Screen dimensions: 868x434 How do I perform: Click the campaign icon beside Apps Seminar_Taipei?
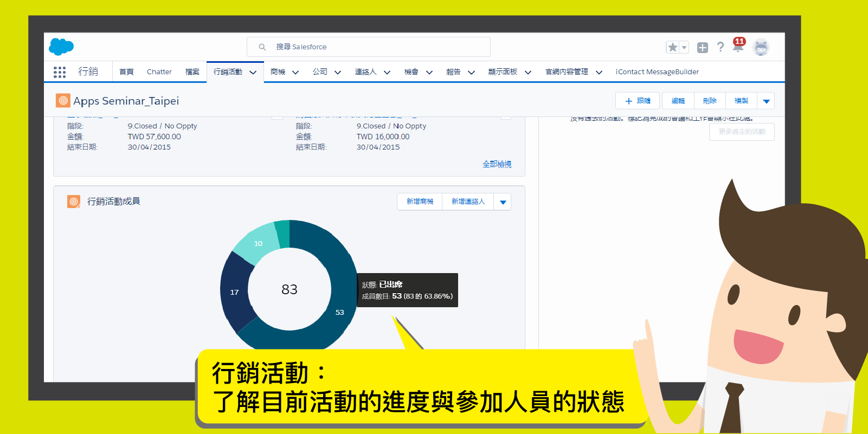[x=63, y=101]
